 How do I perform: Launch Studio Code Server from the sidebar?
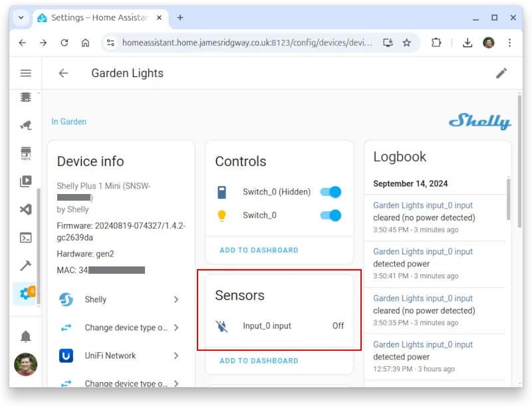tap(25, 209)
